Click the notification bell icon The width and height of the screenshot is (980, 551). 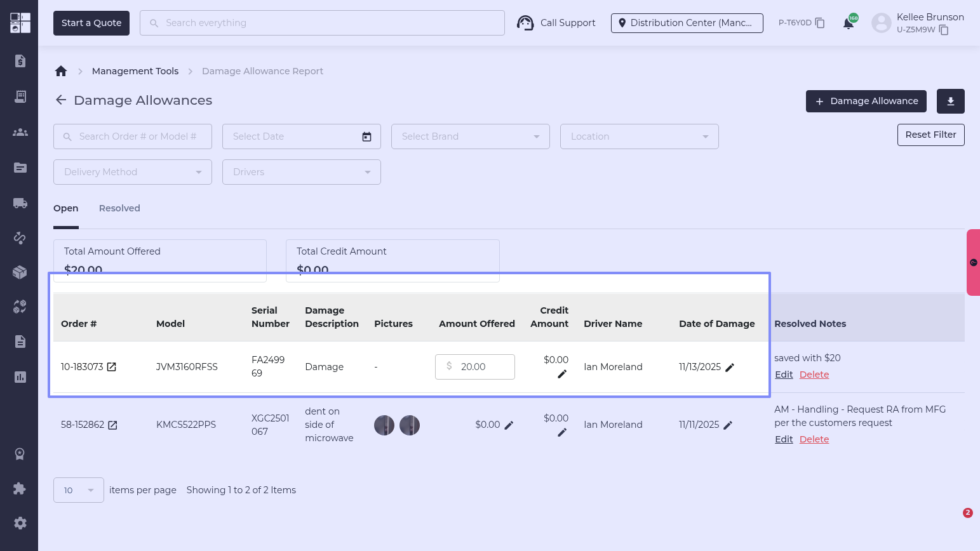[x=848, y=23]
